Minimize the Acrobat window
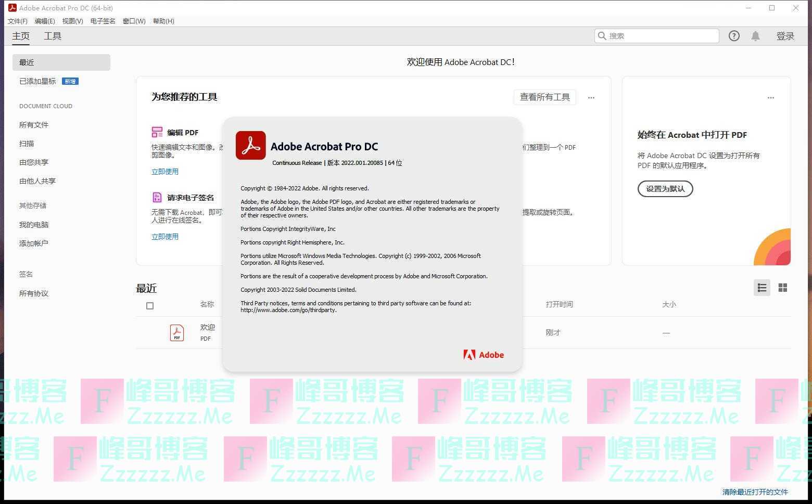 (x=748, y=8)
